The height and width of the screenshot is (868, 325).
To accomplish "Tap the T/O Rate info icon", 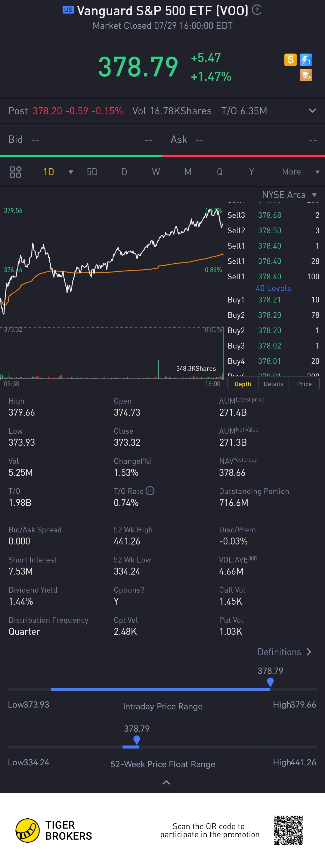I will [150, 491].
